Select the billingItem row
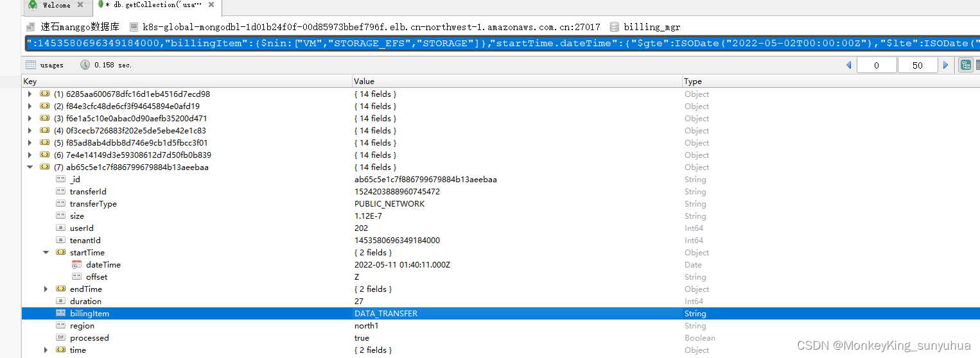 (x=501, y=313)
